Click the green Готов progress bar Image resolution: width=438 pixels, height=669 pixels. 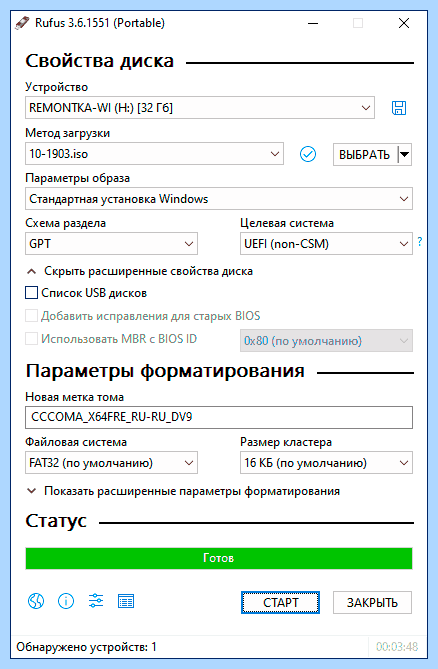point(219,558)
